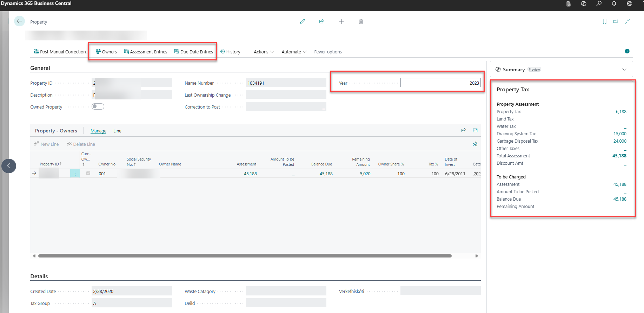This screenshot has width=644, height=313.
Task: Collapse the Summary panel chevron
Action: click(x=624, y=70)
